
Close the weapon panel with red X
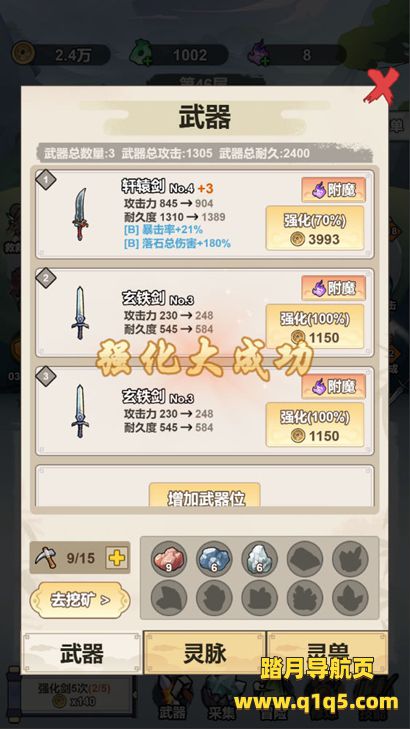[381, 86]
